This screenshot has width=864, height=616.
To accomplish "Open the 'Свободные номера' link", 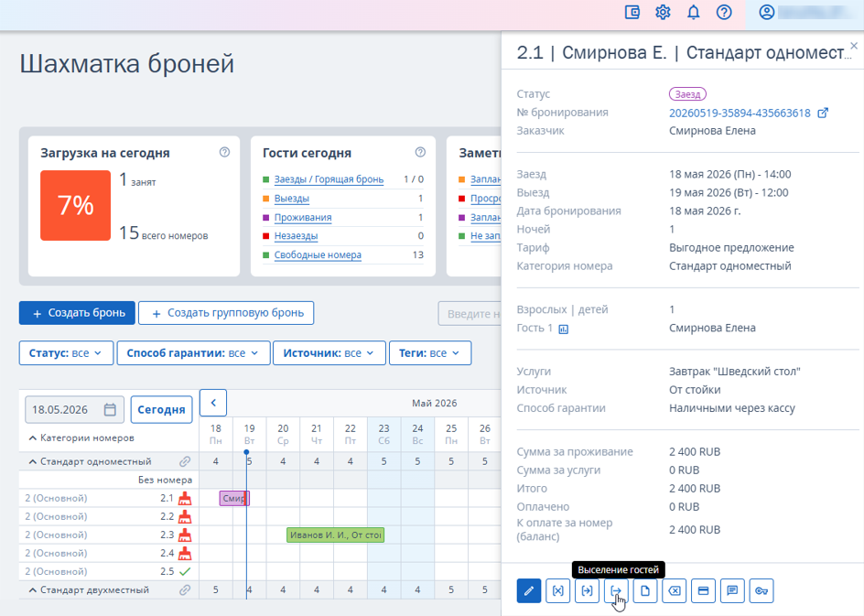I will (x=318, y=254).
